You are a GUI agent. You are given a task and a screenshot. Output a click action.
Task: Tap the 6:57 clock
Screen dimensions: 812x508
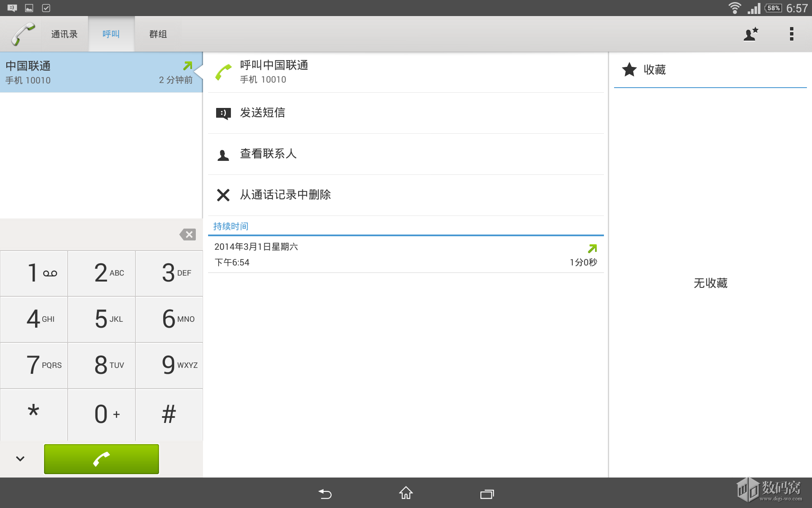point(797,8)
